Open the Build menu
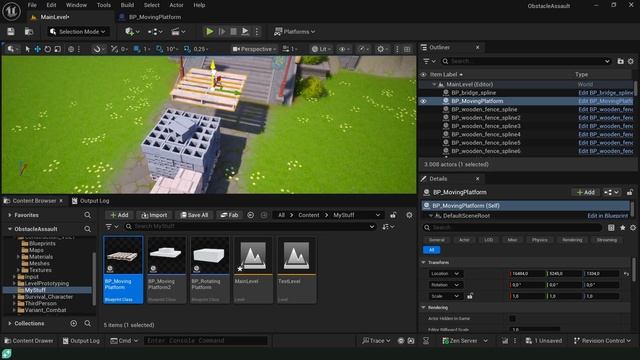The width and height of the screenshot is (640, 360). click(127, 5)
